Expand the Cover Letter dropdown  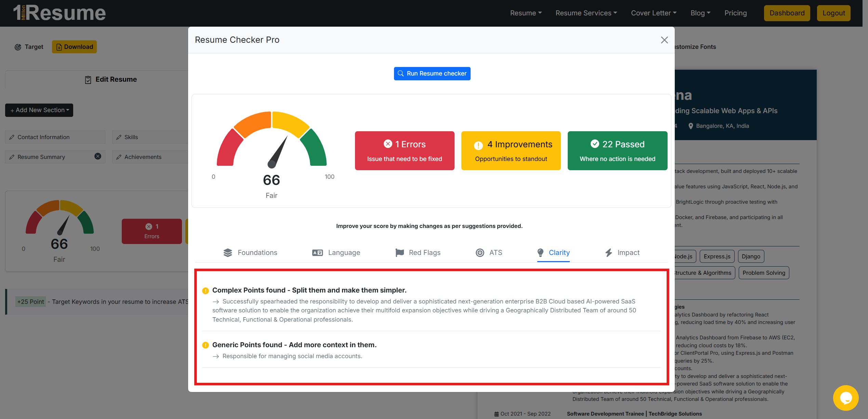point(654,13)
